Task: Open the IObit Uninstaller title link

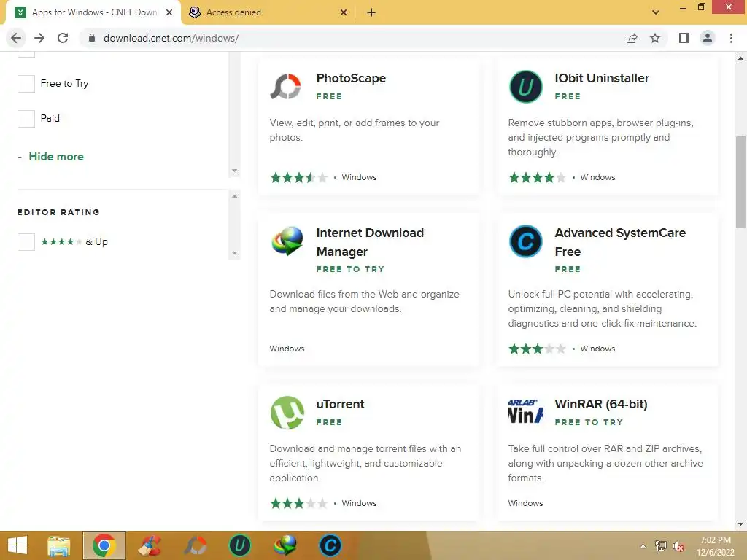Action: tap(602, 78)
